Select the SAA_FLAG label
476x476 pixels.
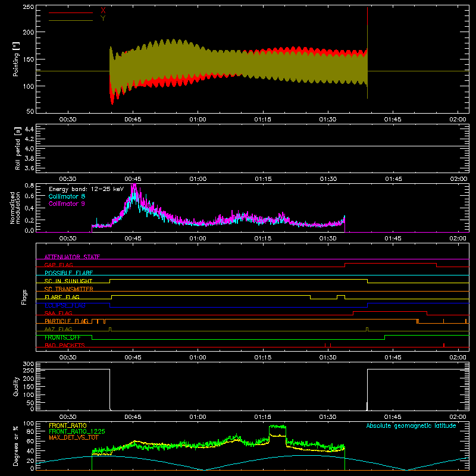coord(58,313)
